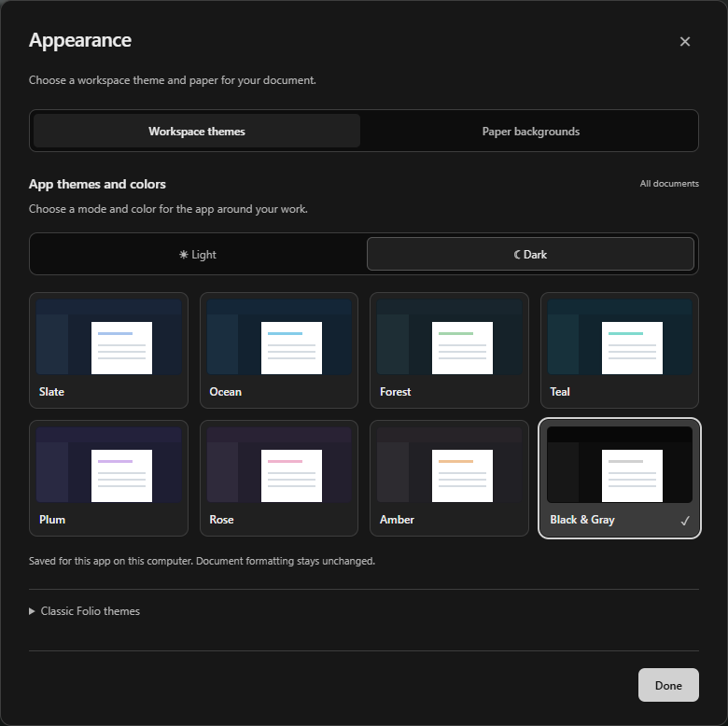The width and height of the screenshot is (728, 726).
Task: Choose the Amber theme card
Action: 449,478
